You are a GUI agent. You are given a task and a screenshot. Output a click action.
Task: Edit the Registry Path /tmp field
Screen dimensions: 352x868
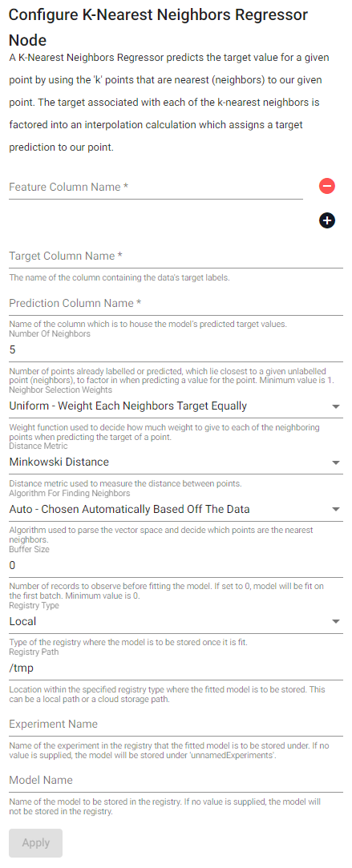coord(176,668)
